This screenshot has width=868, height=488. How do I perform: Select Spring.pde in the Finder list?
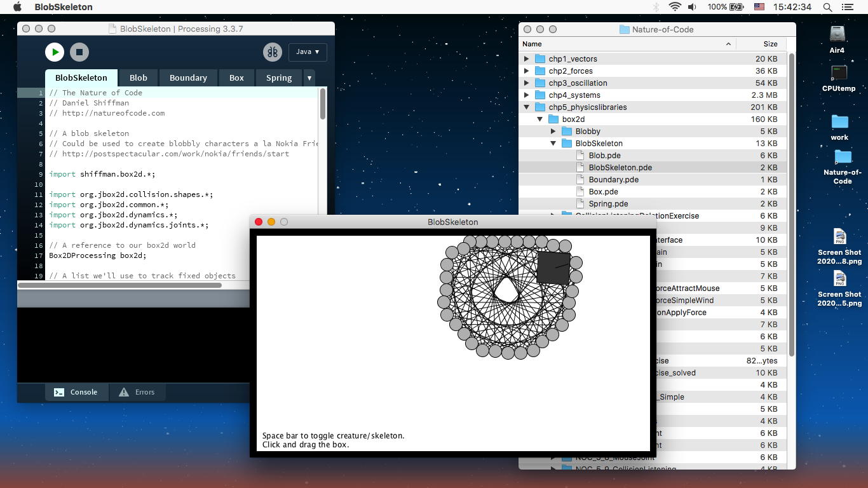click(x=608, y=204)
